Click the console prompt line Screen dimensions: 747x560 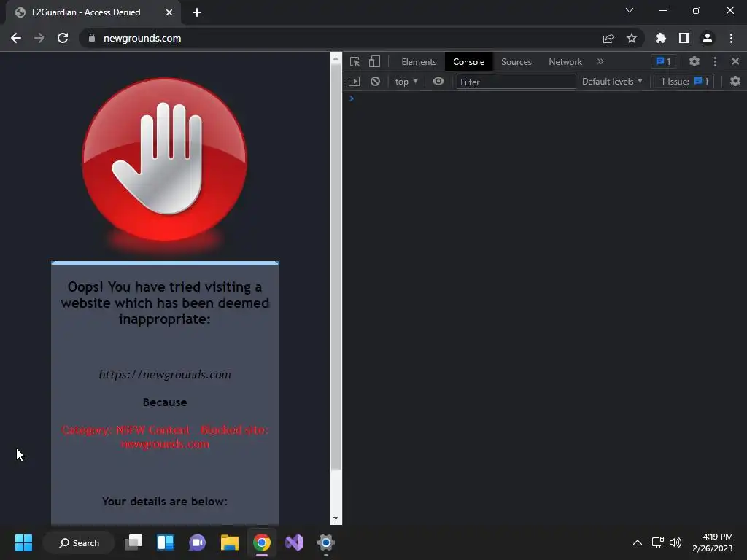544,98
